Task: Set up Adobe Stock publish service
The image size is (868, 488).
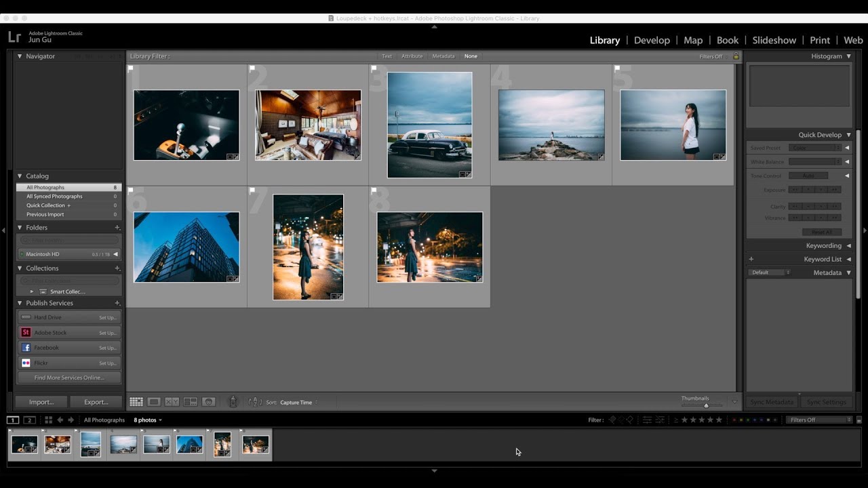Action: coord(108,333)
